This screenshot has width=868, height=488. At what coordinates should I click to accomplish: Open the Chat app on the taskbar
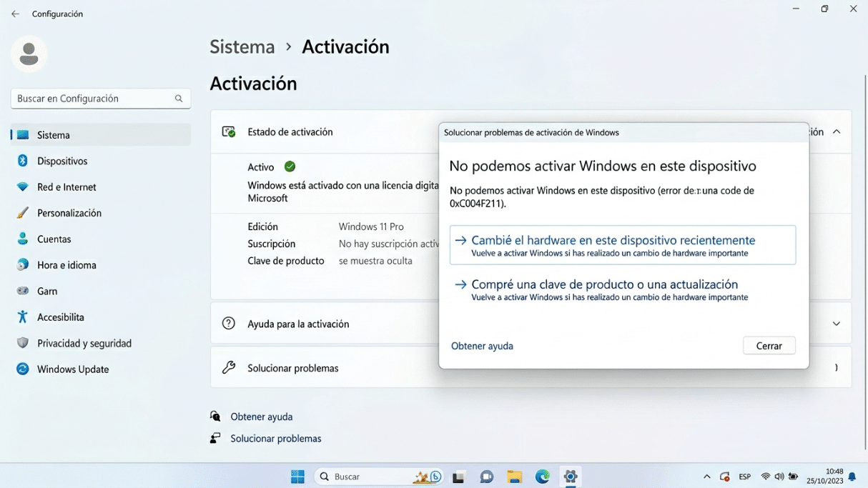click(x=487, y=477)
